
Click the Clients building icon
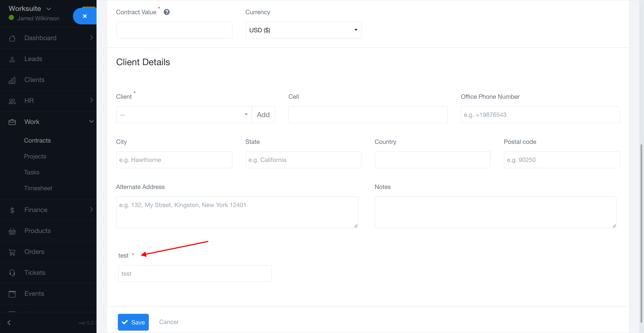pos(12,80)
